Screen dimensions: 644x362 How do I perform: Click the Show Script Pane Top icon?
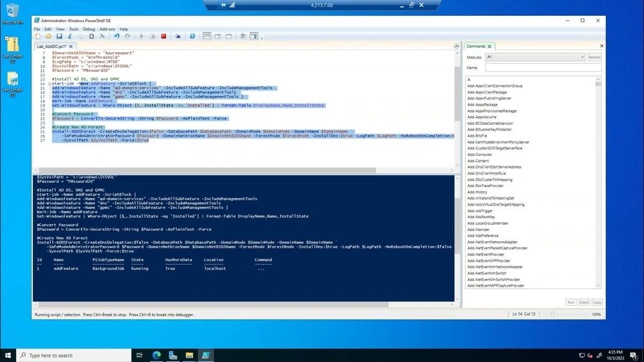pyautogui.click(x=207, y=36)
